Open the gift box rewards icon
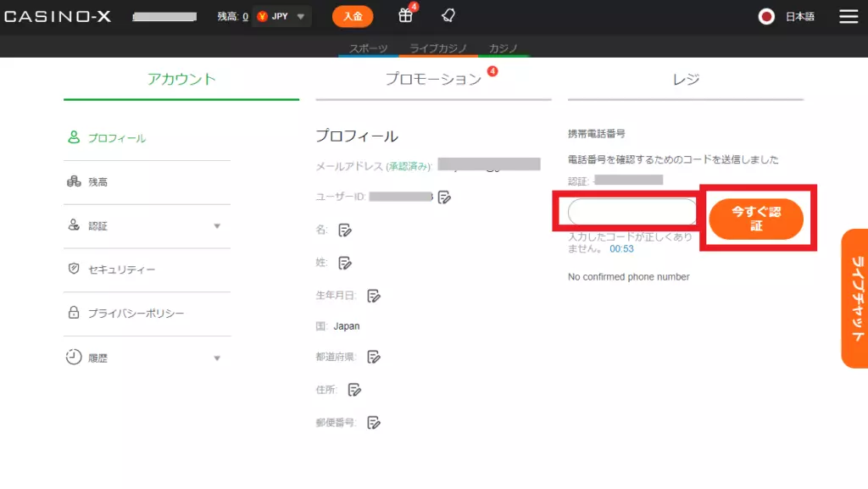The image size is (868, 489). (406, 16)
